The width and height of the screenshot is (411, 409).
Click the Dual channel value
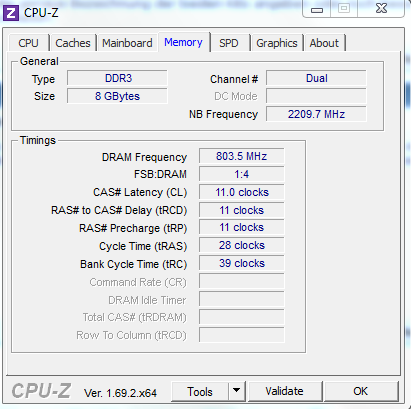[x=316, y=78]
